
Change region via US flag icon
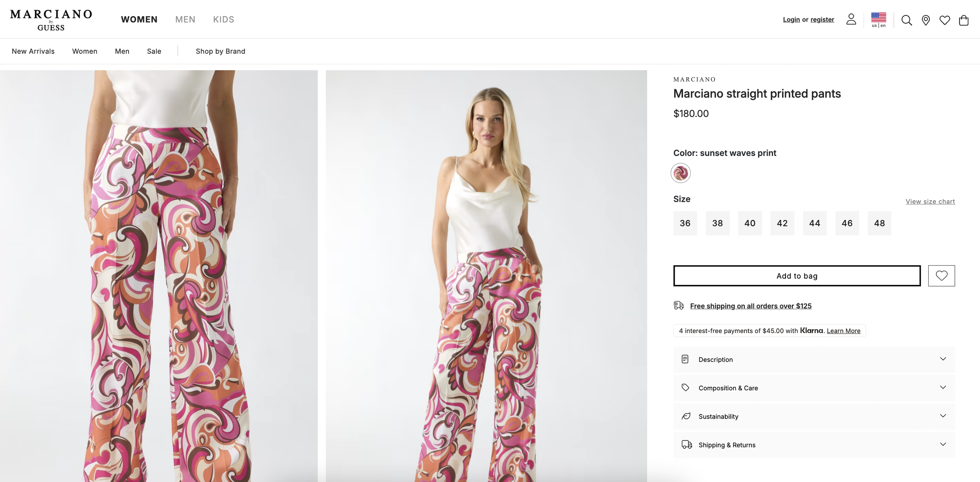coord(878,20)
